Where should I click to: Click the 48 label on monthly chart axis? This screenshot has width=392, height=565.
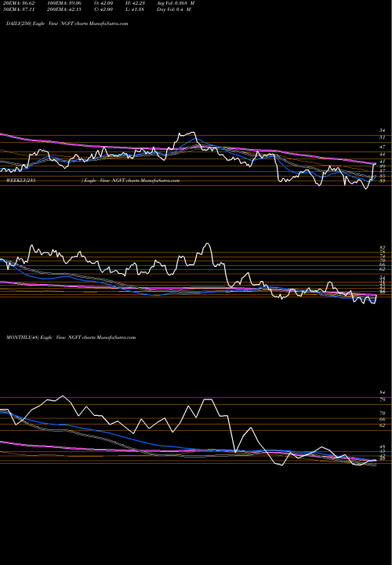(383, 447)
